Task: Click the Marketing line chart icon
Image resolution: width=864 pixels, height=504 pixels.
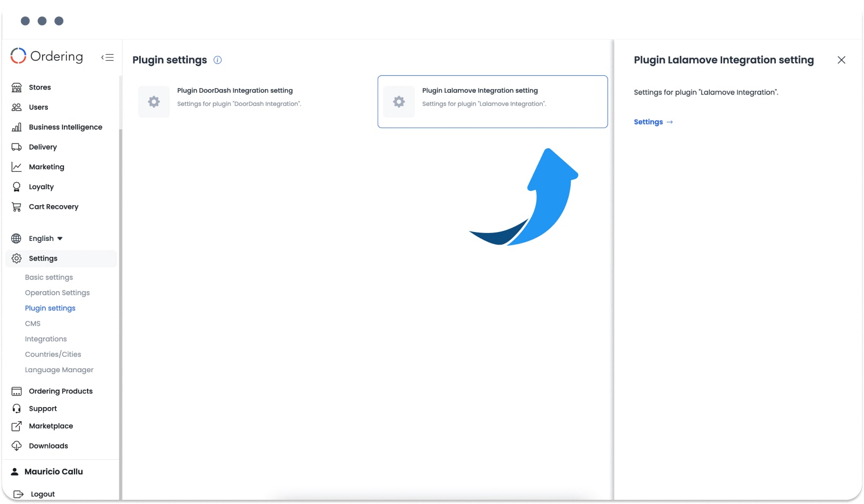Action: (x=17, y=167)
